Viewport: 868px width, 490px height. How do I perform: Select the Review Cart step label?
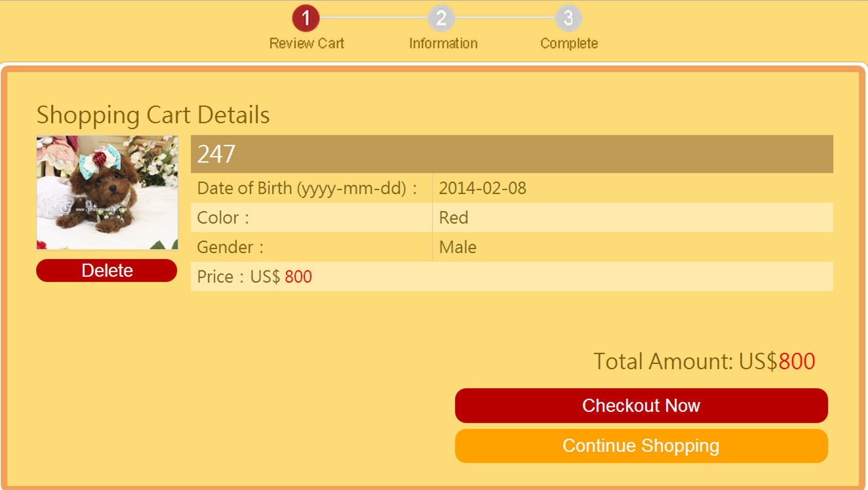coord(306,43)
